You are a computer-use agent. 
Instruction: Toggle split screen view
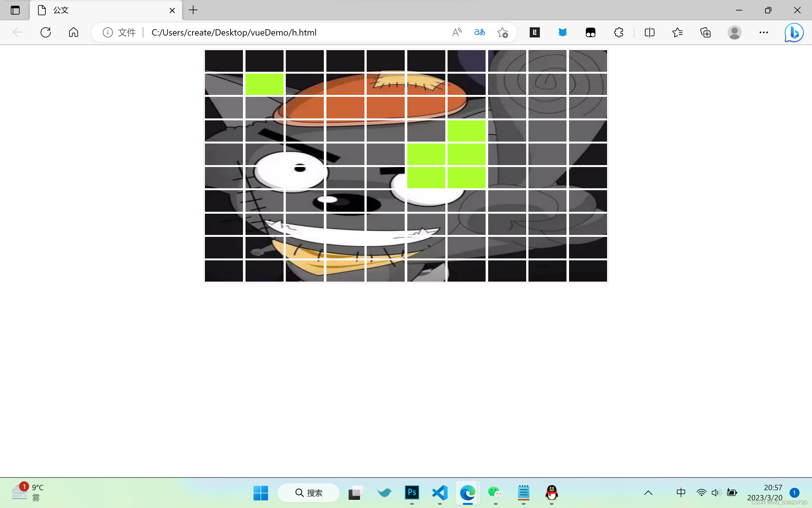(x=650, y=32)
